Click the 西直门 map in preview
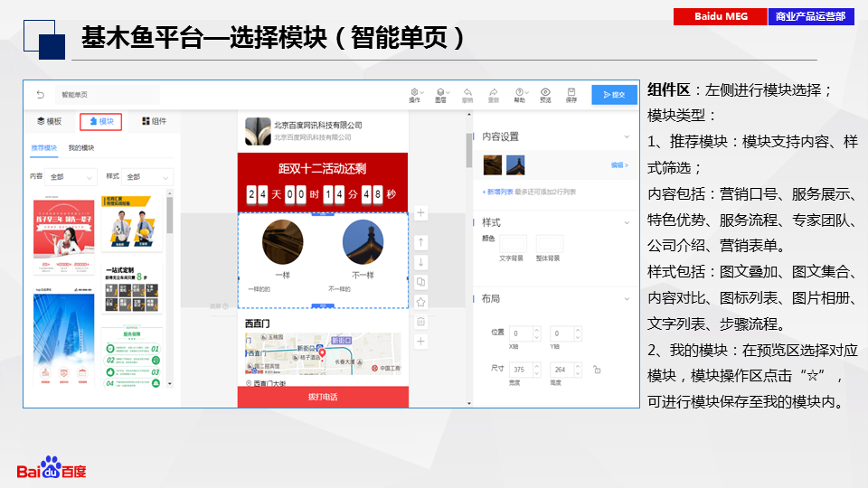The image size is (868, 488). click(x=323, y=353)
